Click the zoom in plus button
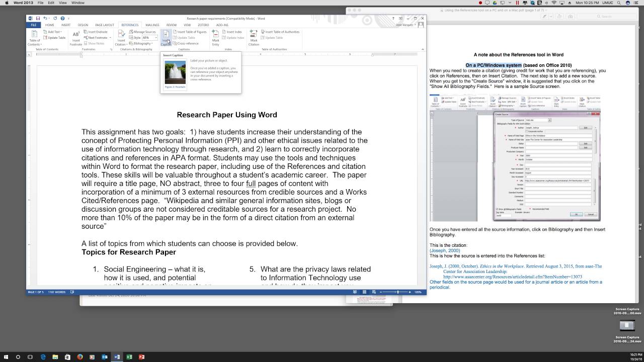644x362 pixels. tap(410, 292)
